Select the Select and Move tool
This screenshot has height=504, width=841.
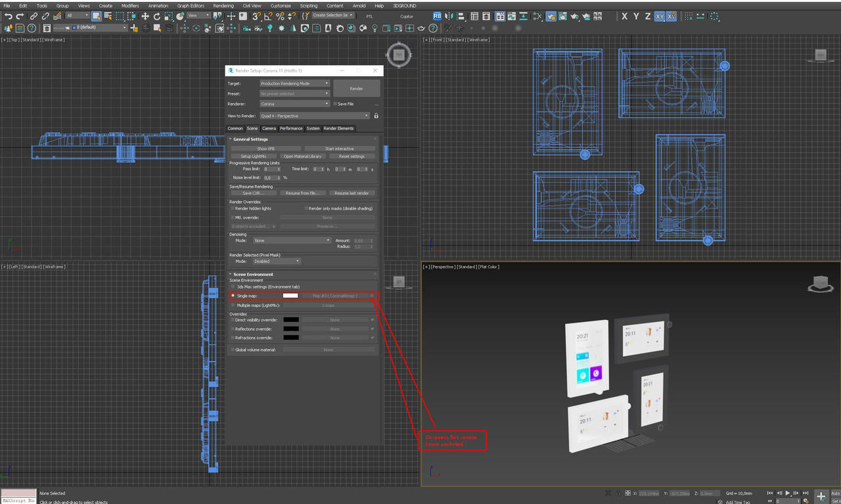[145, 16]
